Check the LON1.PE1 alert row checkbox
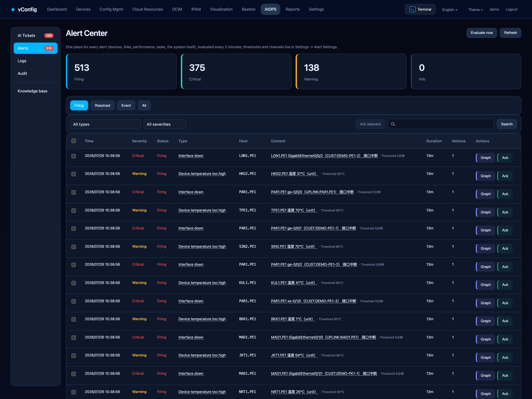Image resolution: width=532 pixels, height=399 pixels. tap(74, 156)
